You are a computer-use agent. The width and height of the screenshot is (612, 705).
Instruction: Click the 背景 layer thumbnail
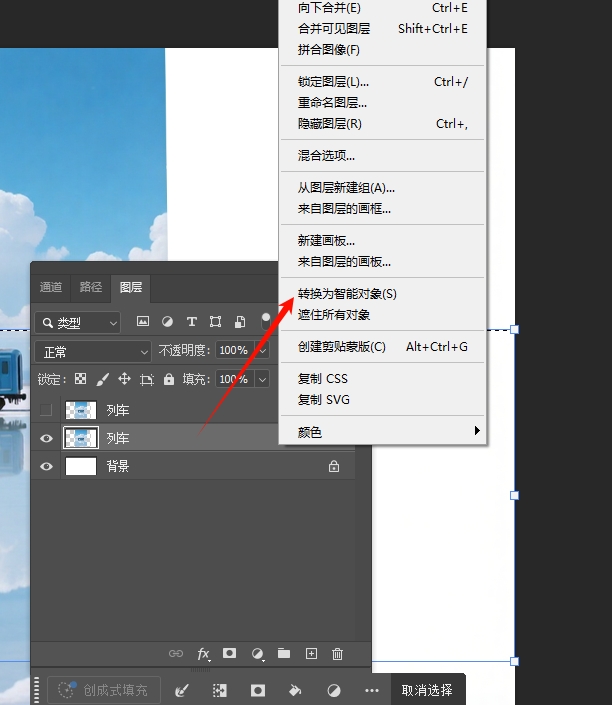coord(81,466)
